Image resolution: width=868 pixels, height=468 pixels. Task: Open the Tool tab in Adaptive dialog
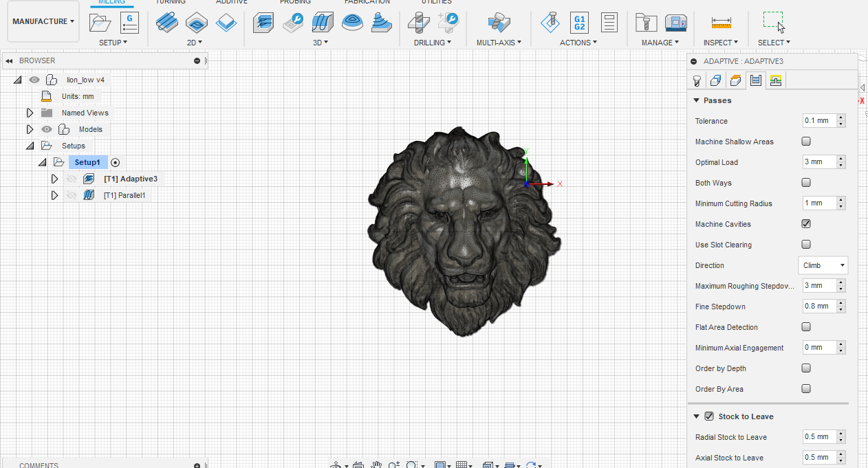(697, 81)
